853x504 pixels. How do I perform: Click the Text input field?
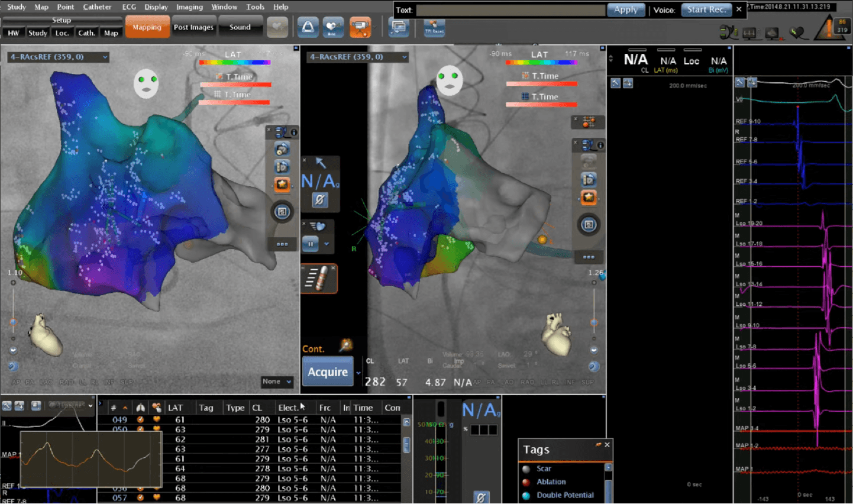pyautogui.click(x=510, y=10)
